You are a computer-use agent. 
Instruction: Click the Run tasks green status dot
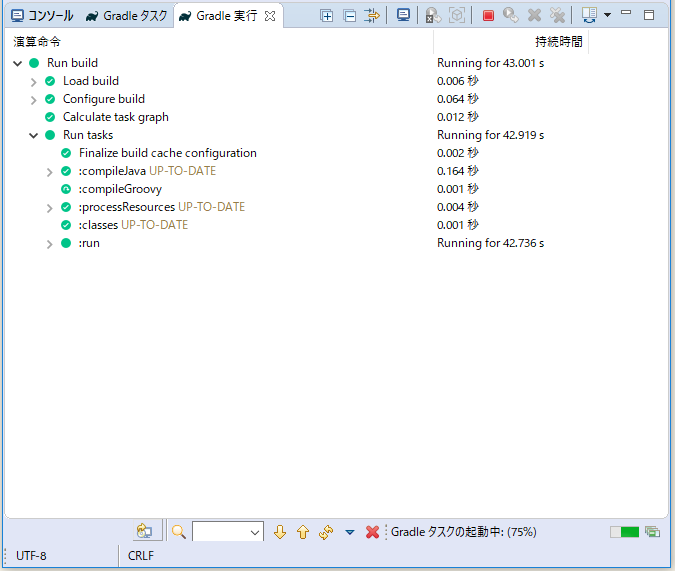point(50,135)
